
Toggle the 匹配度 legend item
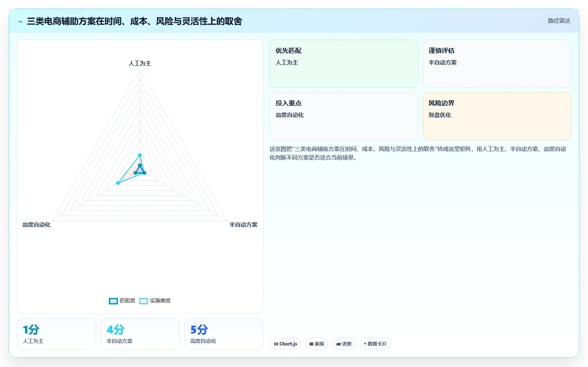tap(122, 301)
